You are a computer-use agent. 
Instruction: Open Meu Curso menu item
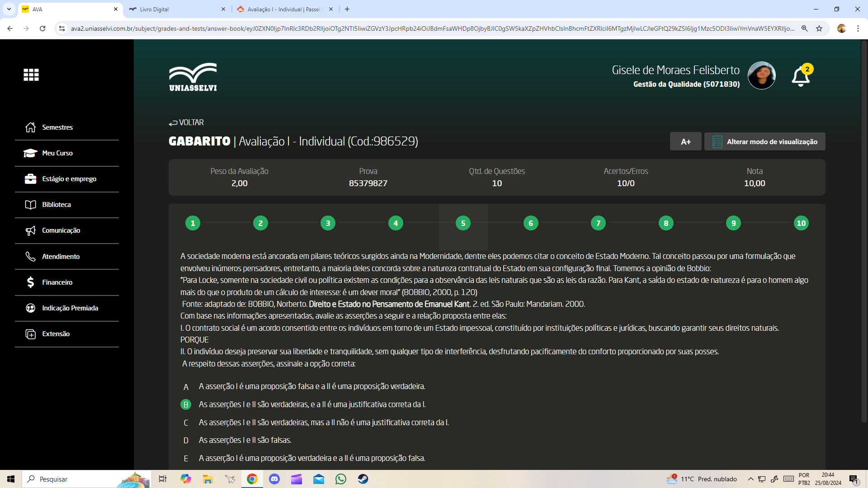57,153
